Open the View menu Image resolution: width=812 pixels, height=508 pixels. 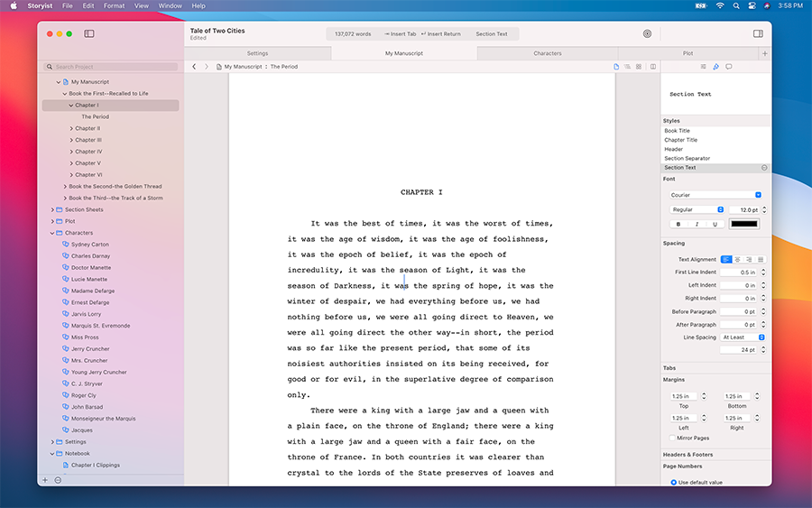[142, 5]
